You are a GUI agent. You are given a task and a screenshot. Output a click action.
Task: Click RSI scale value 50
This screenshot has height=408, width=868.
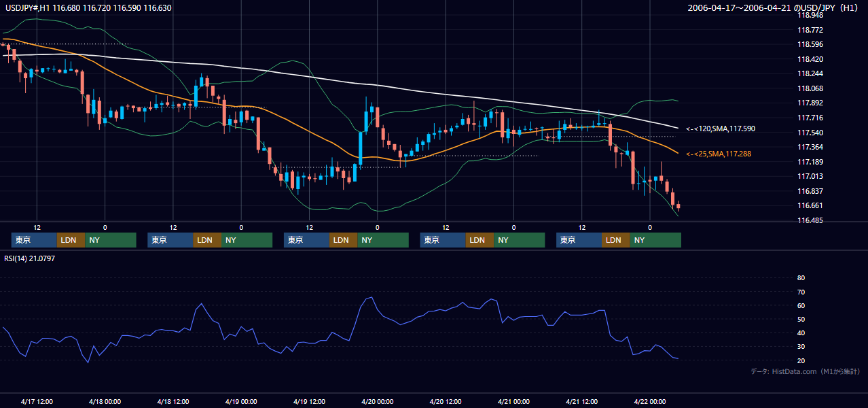[801, 320]
